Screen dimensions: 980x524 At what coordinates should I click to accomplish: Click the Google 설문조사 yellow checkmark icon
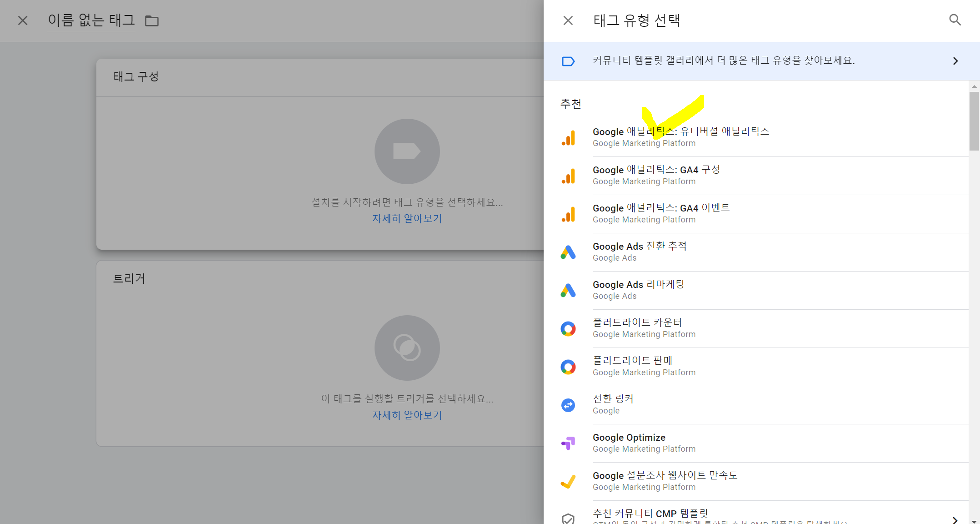(568, 481)
